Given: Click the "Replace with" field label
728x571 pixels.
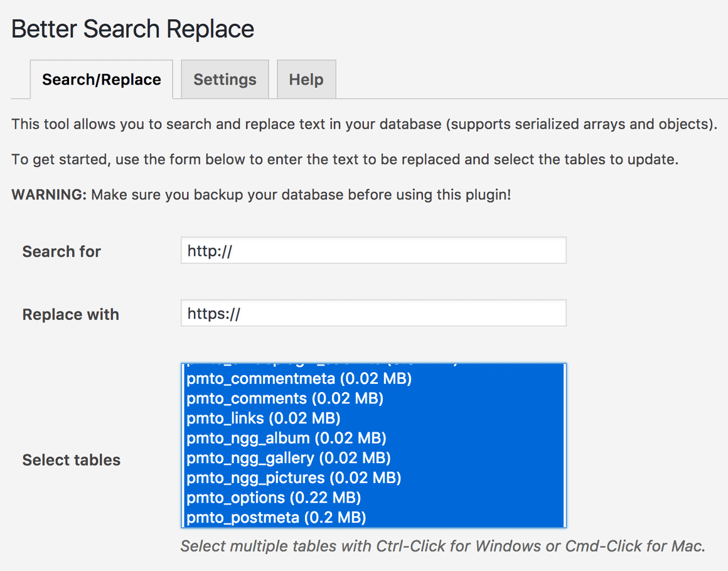Looking at the screenshot, I should pyautogui.click(x=71, y=314).
